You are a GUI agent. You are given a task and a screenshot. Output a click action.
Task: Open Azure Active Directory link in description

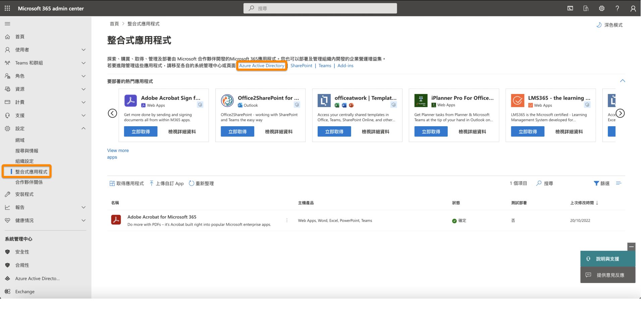click(x=262, y=65)
